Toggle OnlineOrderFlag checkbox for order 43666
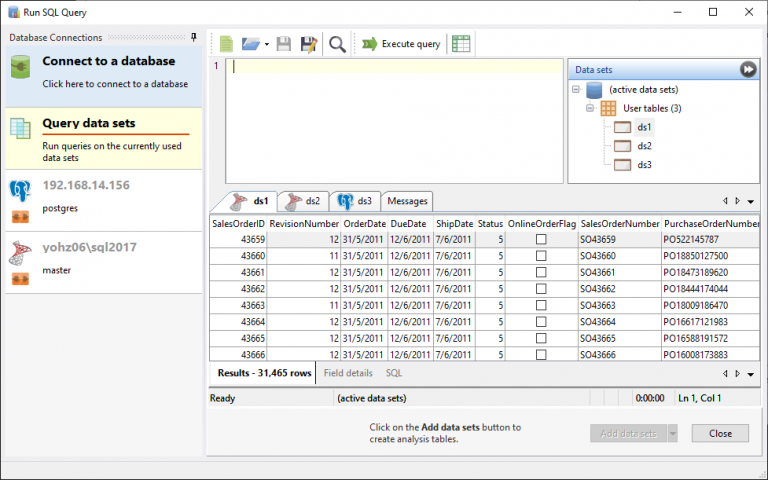Image resolution: width=768 pixels, height=480 pixels. 541,355
